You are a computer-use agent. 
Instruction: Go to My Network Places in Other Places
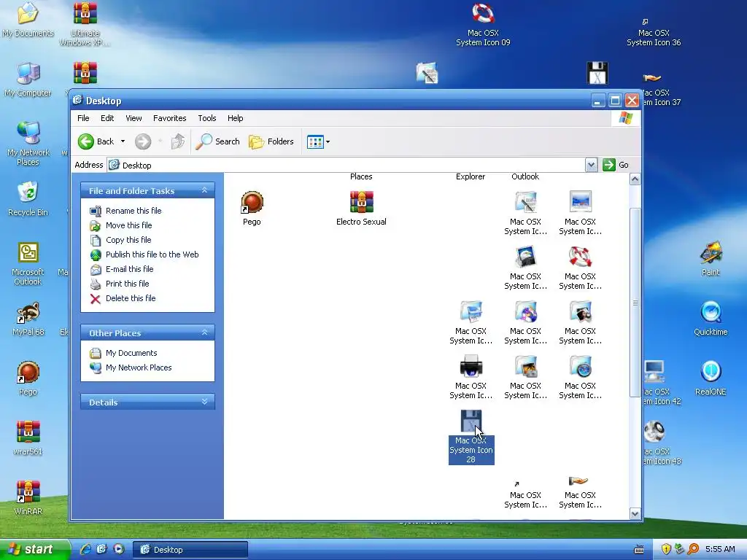tap(131, 367)
